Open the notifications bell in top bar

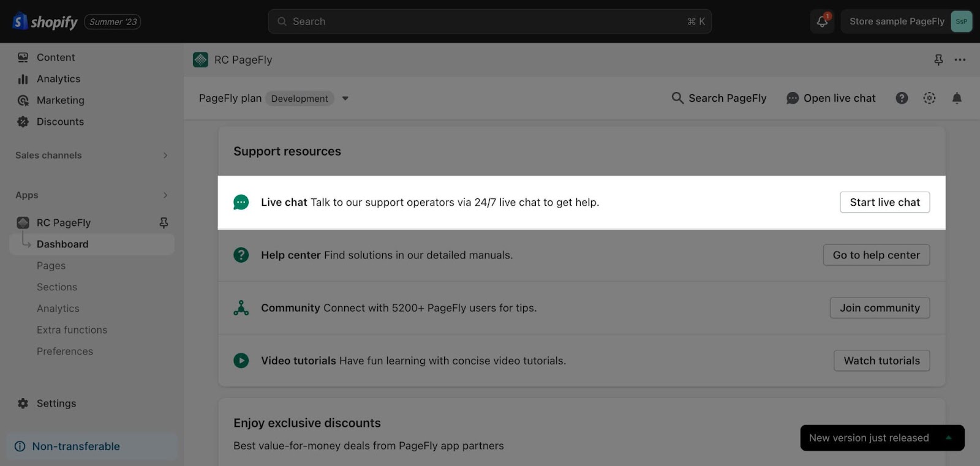click(x=822, y=21)
